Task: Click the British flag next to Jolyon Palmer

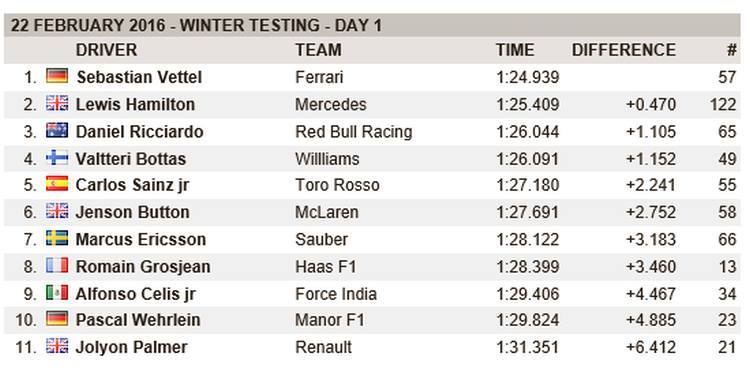Action: 57,346
